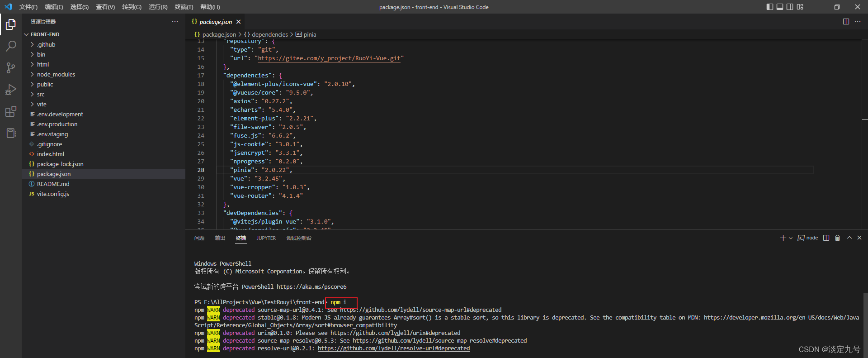Viewport: 868px width, 358px height.
Task: Open the customize layout icon
Action: pyautogui.click(x=800, y=7)
